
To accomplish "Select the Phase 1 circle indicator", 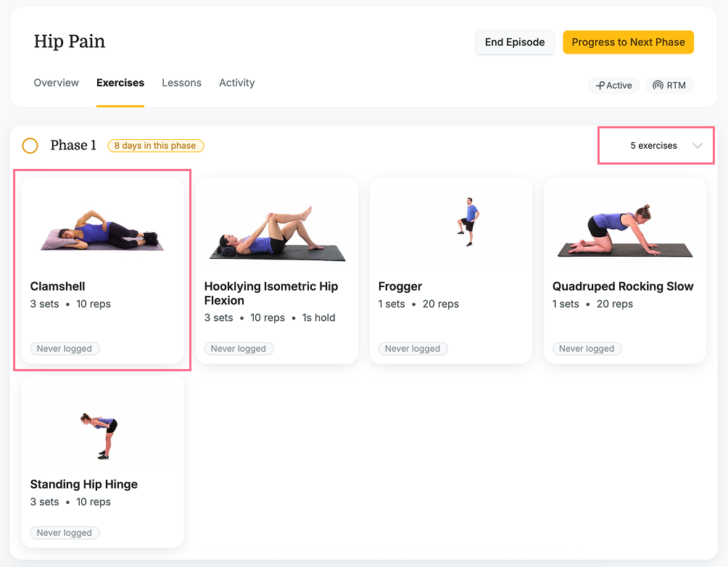I will [x=30, y=145].
